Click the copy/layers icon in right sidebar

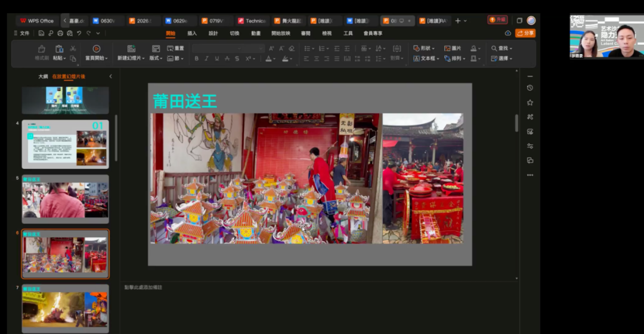click(530, 160)
